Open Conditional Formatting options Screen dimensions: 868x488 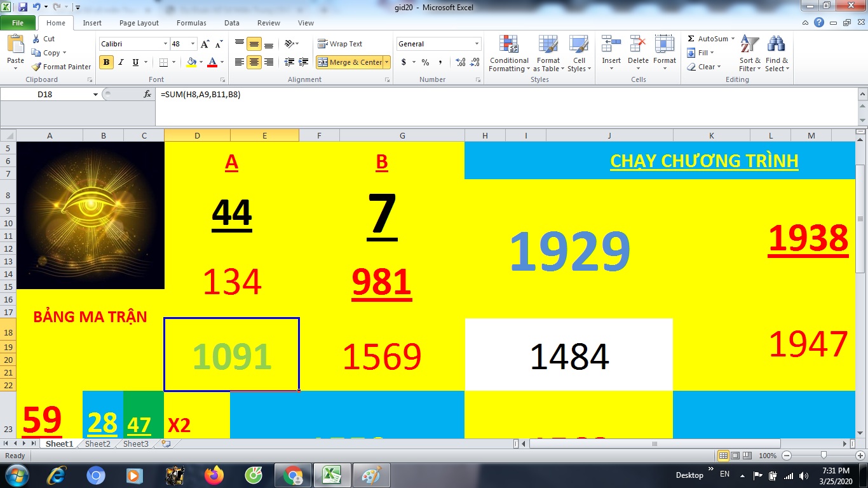coord(508,54)
